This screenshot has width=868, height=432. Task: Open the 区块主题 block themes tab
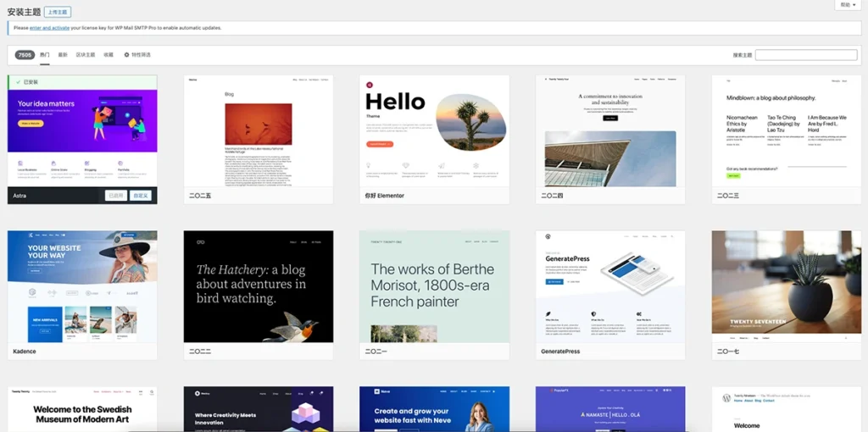(86, 55)
